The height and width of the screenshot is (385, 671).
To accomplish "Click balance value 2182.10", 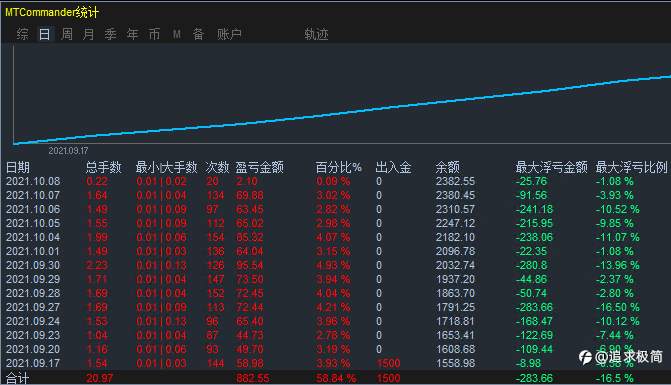I will pos(455,237).
